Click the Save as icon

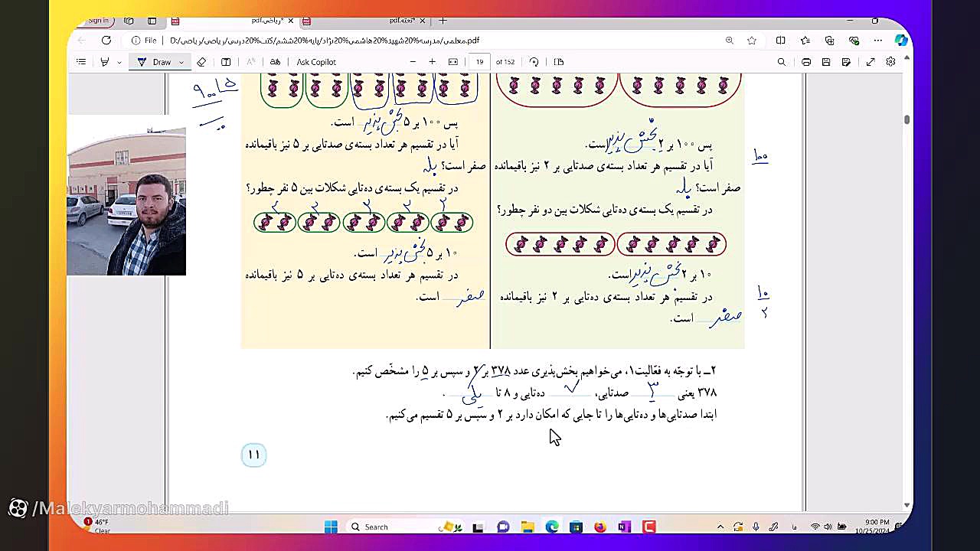click(846, 62)
